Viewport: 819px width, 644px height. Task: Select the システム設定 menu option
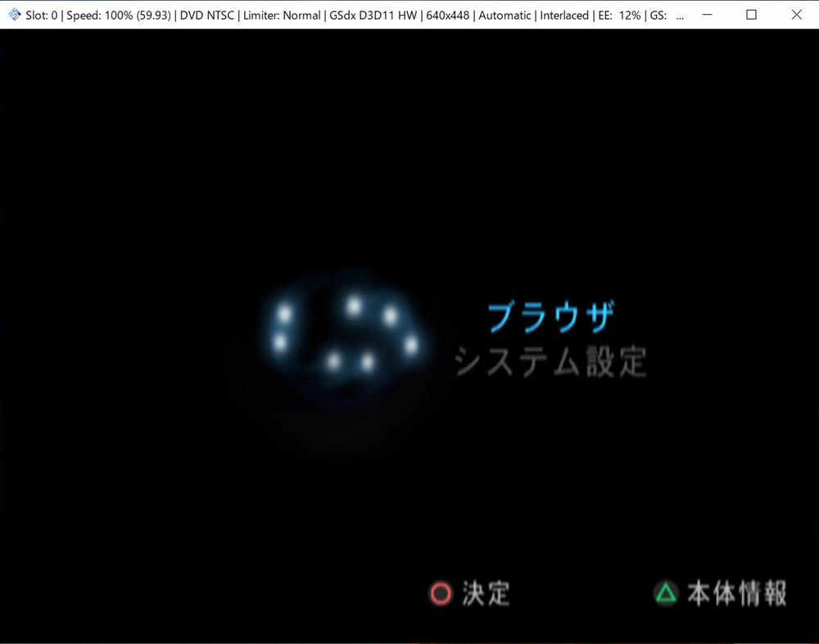(550, 361)
